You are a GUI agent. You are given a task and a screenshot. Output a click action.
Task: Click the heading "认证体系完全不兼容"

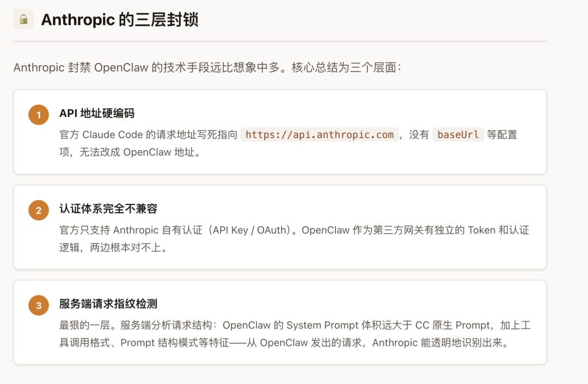pos(108,209)
